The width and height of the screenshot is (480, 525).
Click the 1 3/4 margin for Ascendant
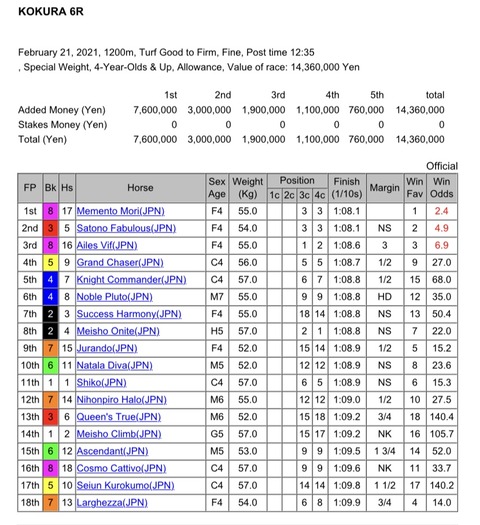(385, 451)
